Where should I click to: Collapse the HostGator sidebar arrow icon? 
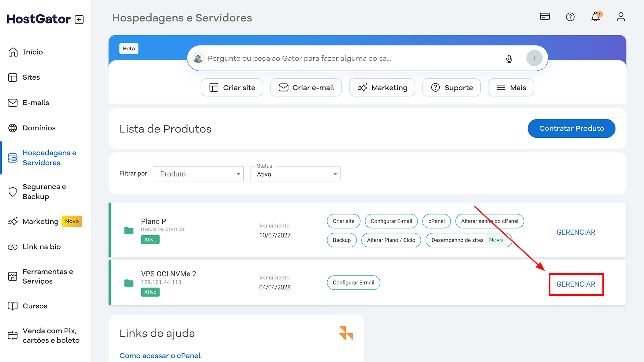pos(79,19)
